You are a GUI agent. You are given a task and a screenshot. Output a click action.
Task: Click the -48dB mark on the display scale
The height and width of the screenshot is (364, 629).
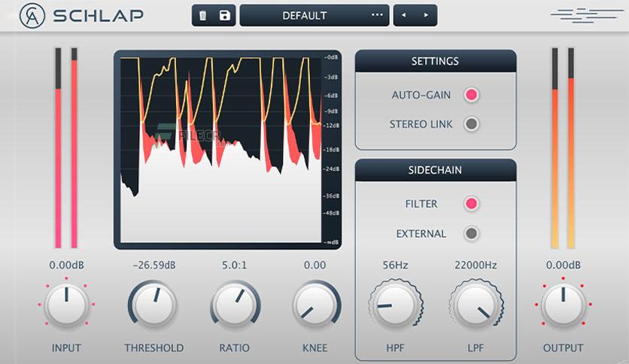tap(331, 213)
